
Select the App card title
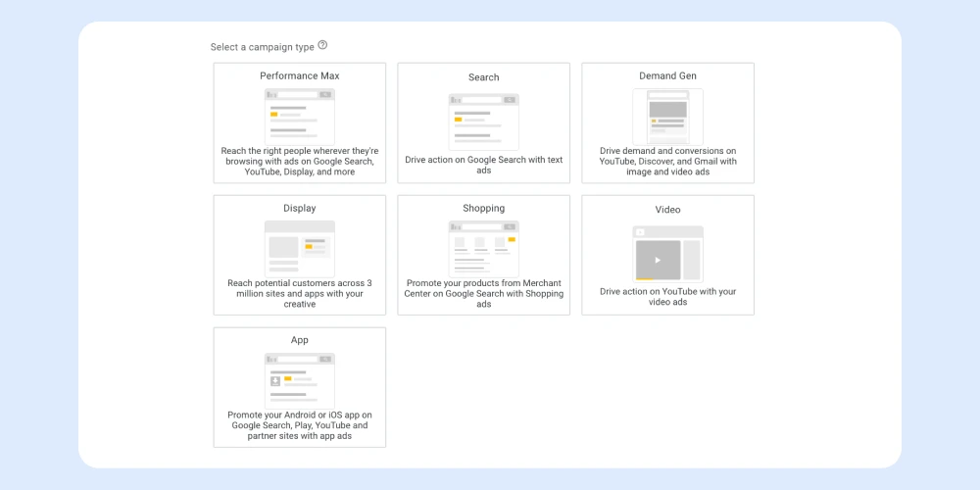pyautogui.click(x=299, y=340)
